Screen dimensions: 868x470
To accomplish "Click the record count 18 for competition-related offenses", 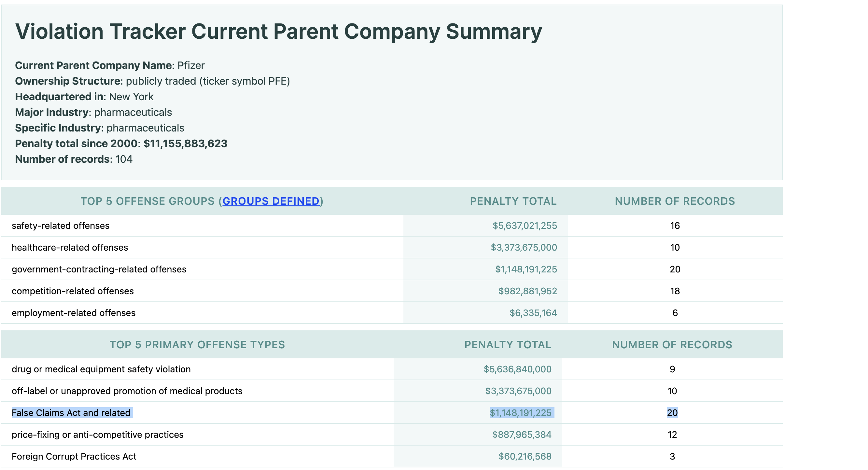I will pyautogui.click(x=675, y=291).
